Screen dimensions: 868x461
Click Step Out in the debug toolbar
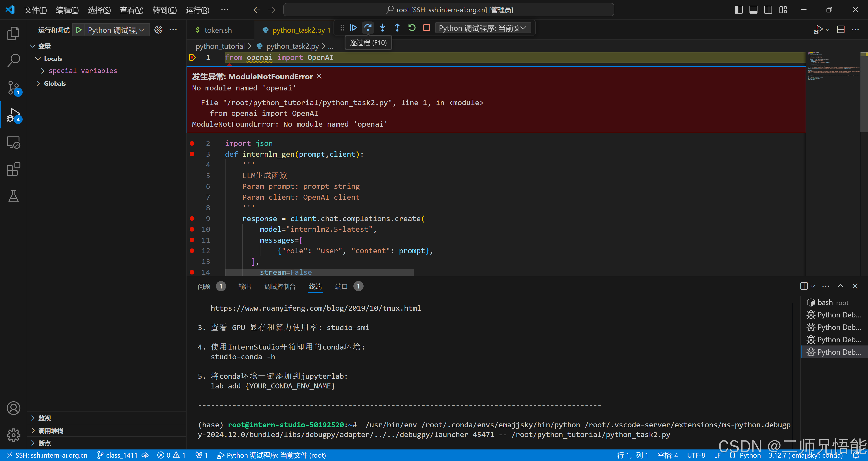click(x=397, y=28)
